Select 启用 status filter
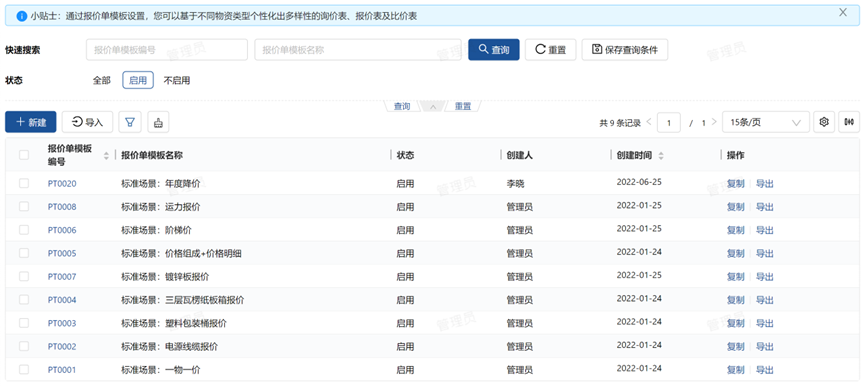 coord(138,80)
